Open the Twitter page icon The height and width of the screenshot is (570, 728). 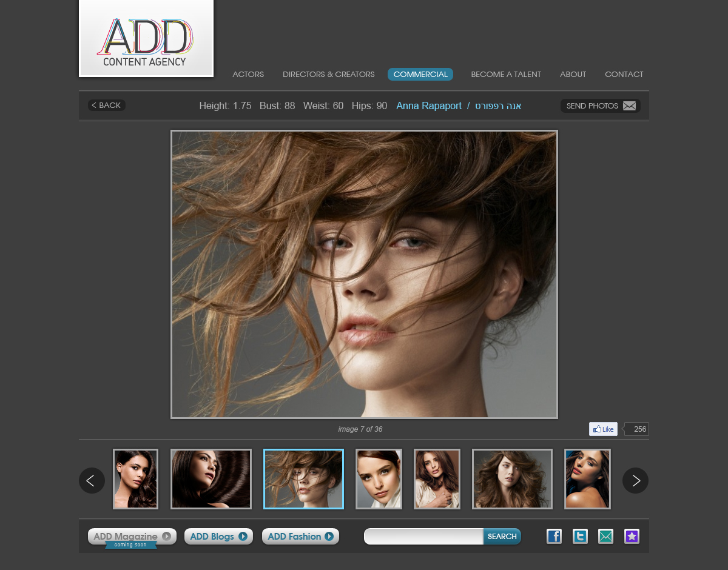tap(580, 537)
